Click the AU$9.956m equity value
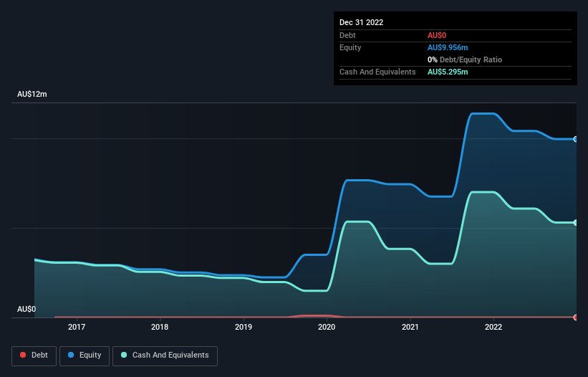Viewport: 588px width, 377px height. [x=448, y=47]
